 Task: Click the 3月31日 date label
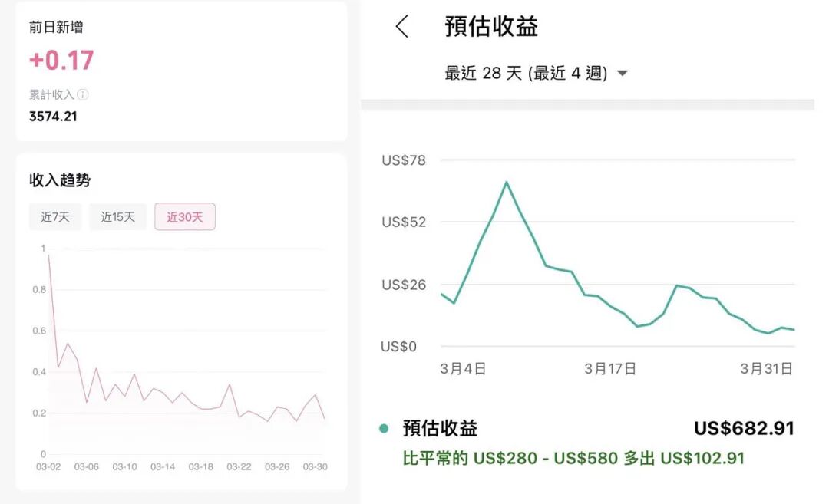766,368
